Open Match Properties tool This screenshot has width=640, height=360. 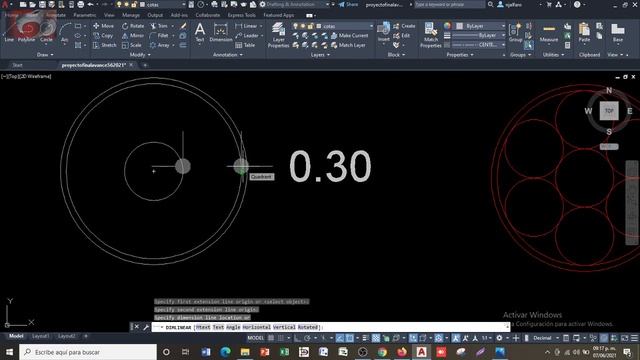[431, 35]
